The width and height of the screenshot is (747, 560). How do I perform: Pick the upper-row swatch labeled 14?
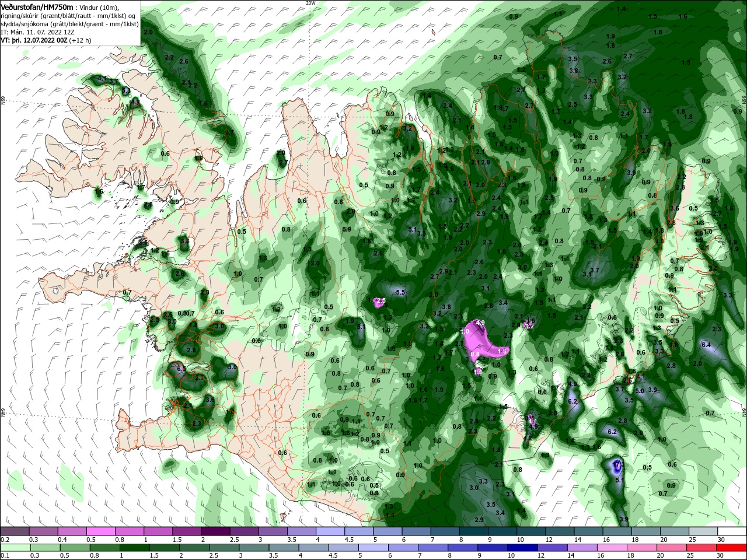(589, 531)
